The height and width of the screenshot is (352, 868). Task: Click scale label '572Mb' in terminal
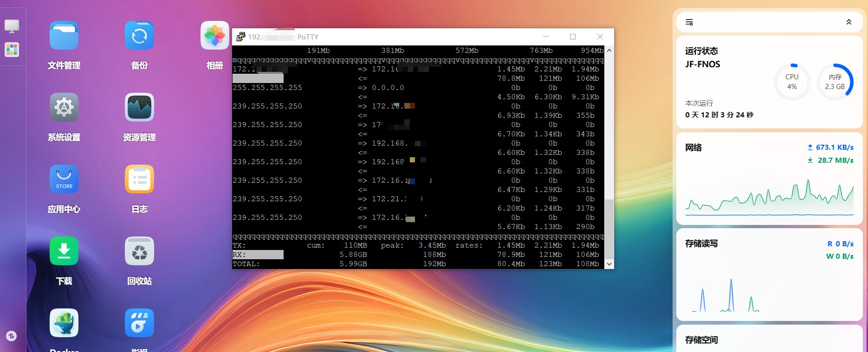point(467,51)
